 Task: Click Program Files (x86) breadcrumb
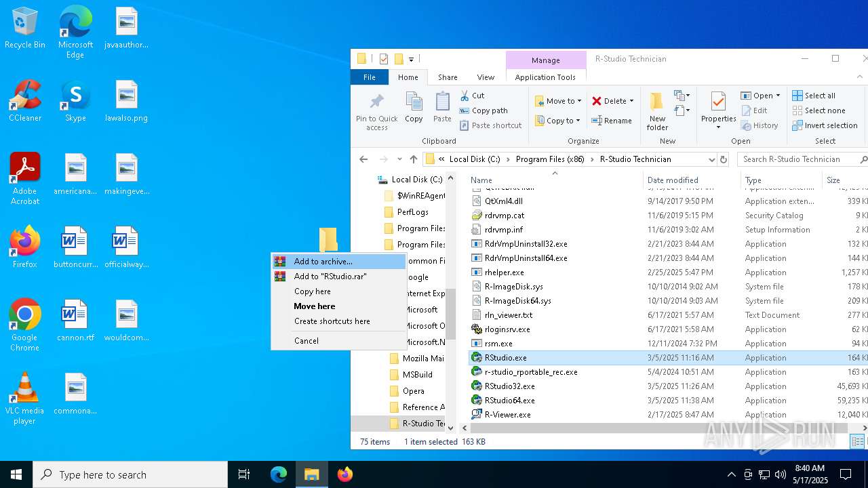point(550,159)
